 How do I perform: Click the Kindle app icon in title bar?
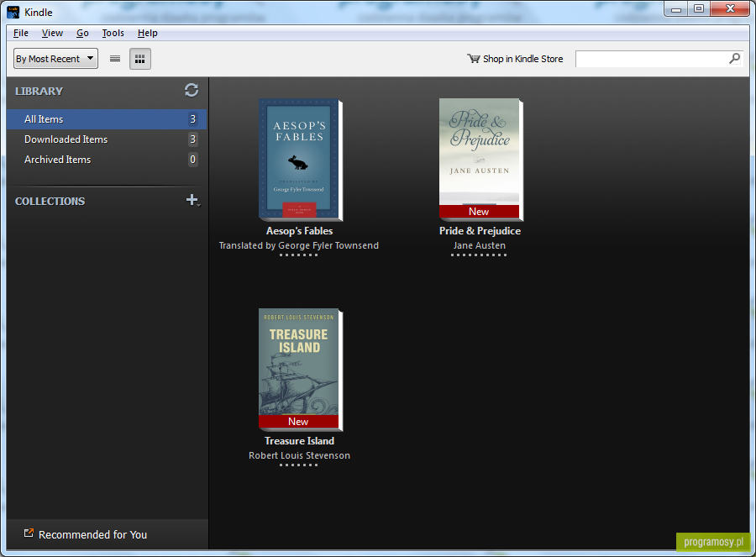[13, 12]
